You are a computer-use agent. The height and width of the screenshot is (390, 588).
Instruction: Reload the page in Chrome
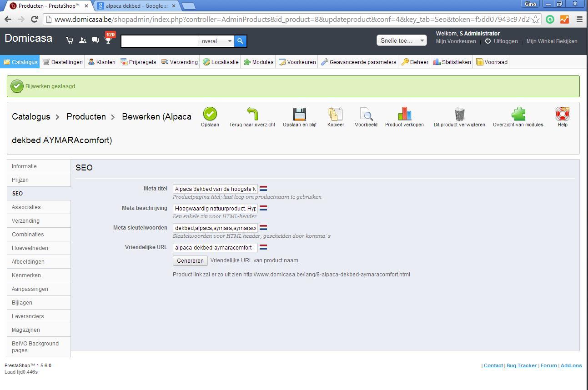34,19
